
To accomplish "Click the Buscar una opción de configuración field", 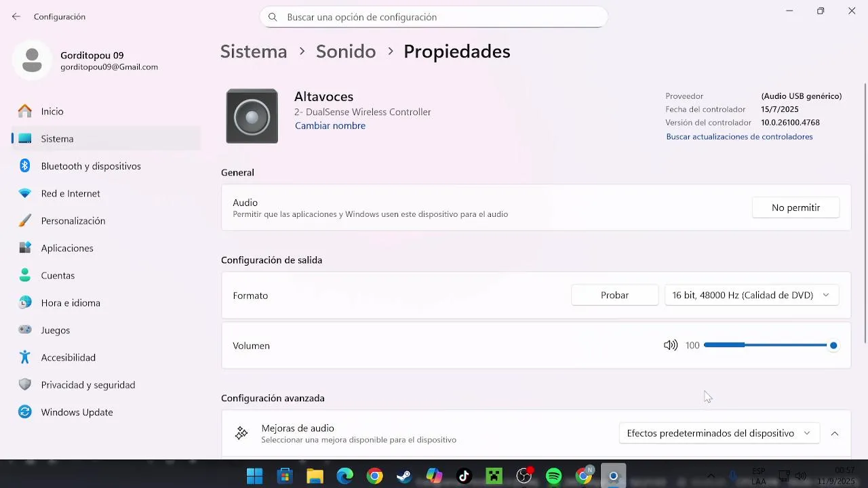I will (433, 17).
